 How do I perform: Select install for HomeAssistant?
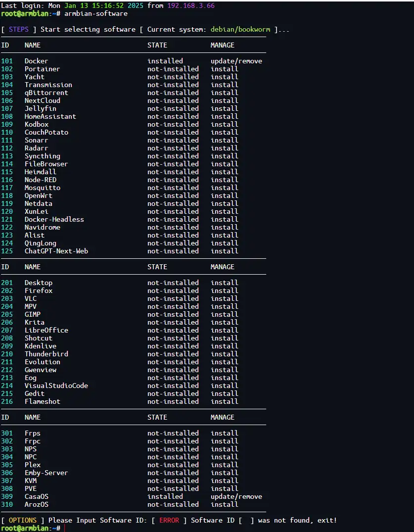224,116
